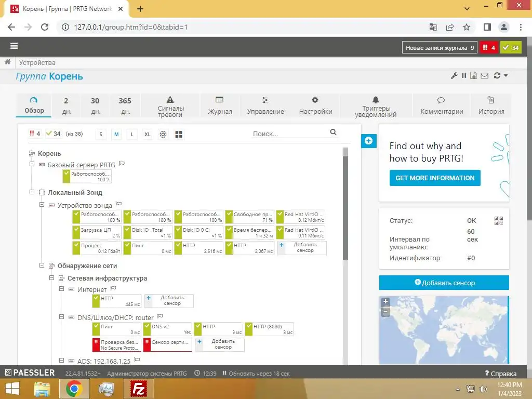Zoom out on the map with minus

(x=385, y=311)
